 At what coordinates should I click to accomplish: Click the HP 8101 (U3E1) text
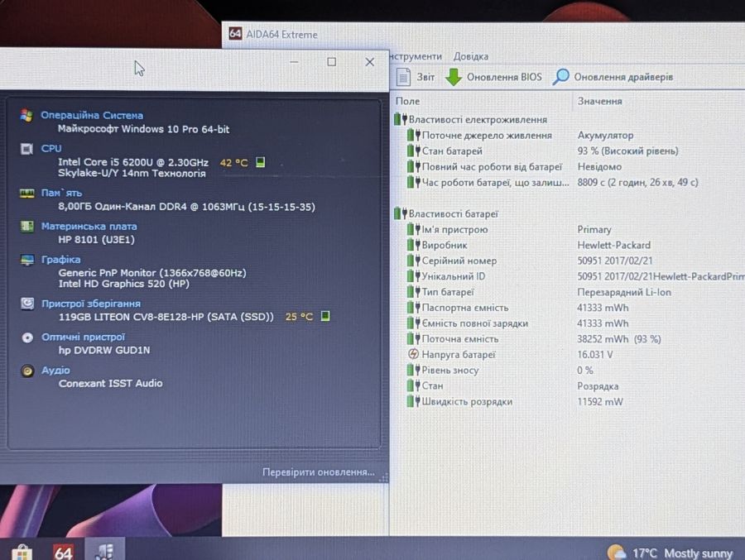pos(97,239)
